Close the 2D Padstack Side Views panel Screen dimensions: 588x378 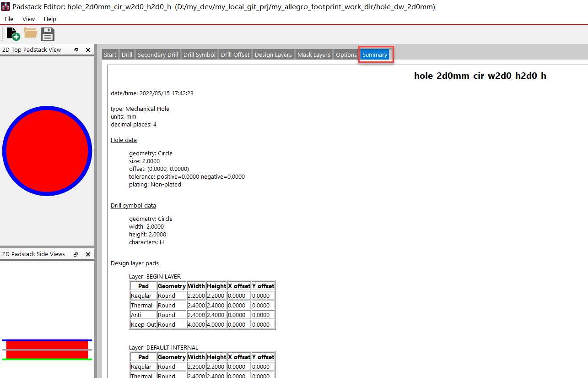pyautogui.click(x=88, y=254)
